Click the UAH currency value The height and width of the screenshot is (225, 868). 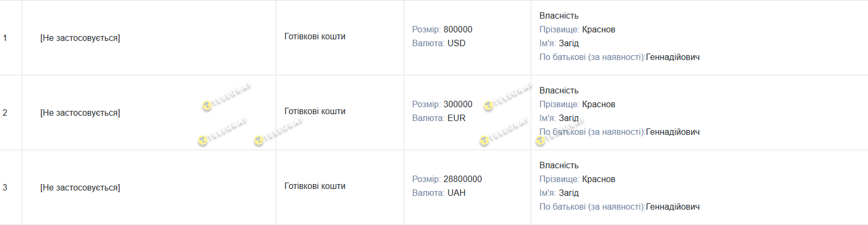[x=456, y=193]
